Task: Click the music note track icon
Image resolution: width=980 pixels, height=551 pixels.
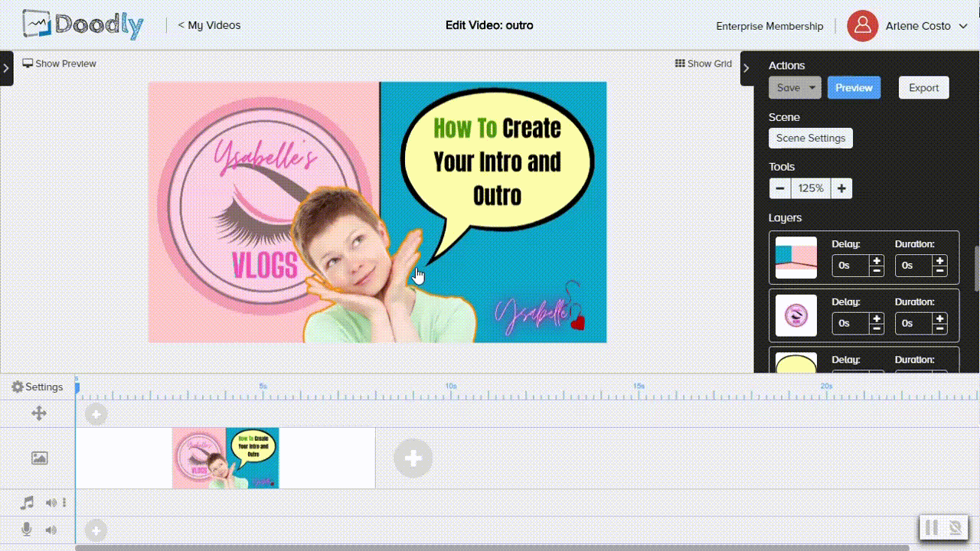Action: coord(28,503)
